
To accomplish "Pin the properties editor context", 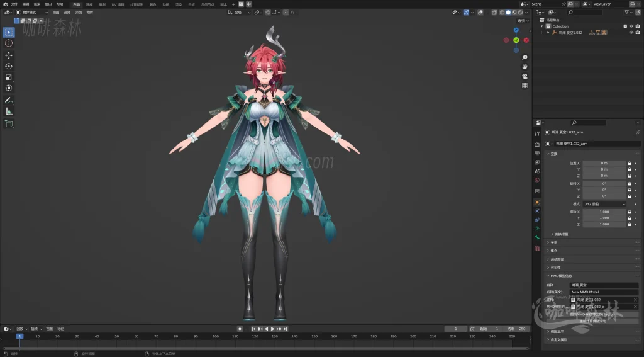I will pos(638,132).
